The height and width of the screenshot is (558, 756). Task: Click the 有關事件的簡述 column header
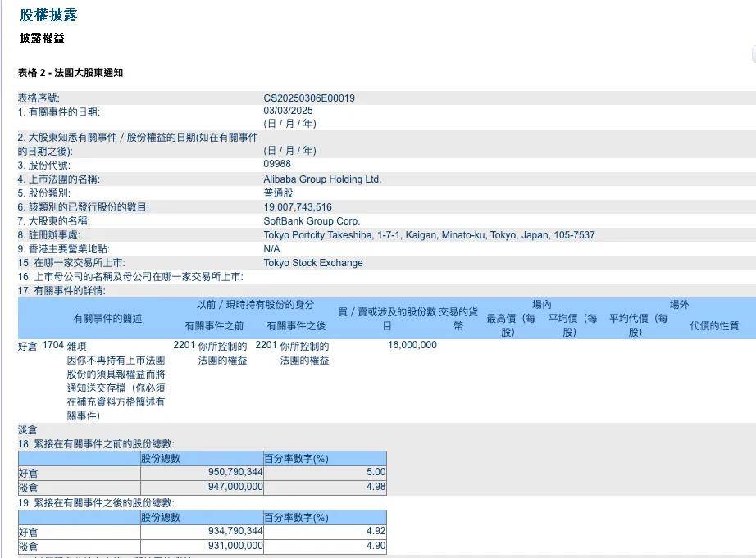click(107, 319)
